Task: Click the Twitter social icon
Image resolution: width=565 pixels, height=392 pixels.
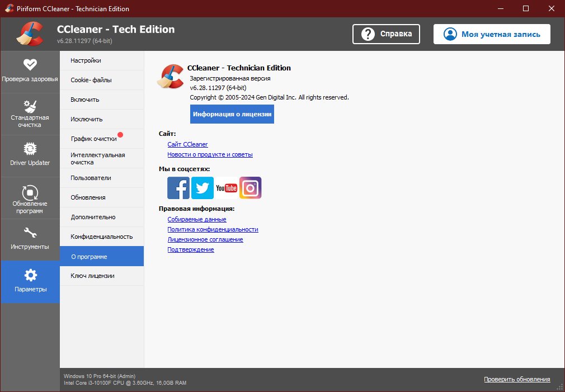Action: 202,188
